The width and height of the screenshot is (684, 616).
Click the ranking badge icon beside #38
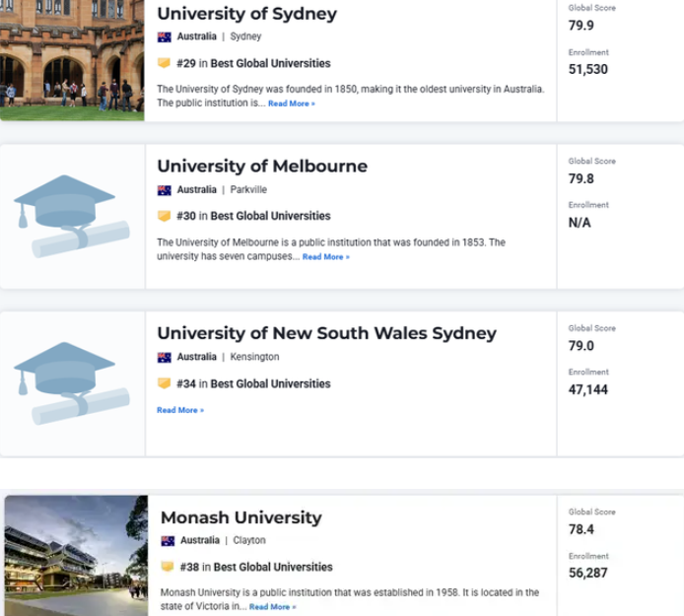point(168,567)
